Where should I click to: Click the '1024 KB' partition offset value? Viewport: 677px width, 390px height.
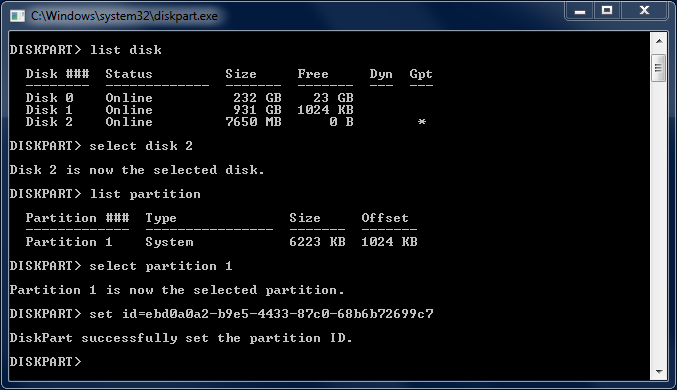click(x=389, y=242)
